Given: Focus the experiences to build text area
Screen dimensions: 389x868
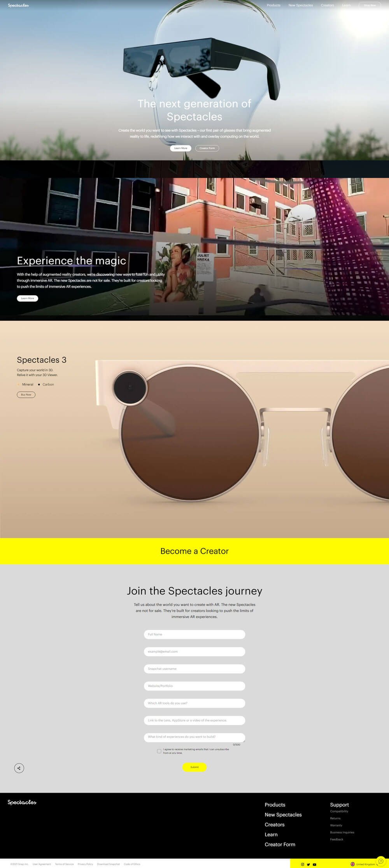Looking at the screenshot, I should pos(194,737).
